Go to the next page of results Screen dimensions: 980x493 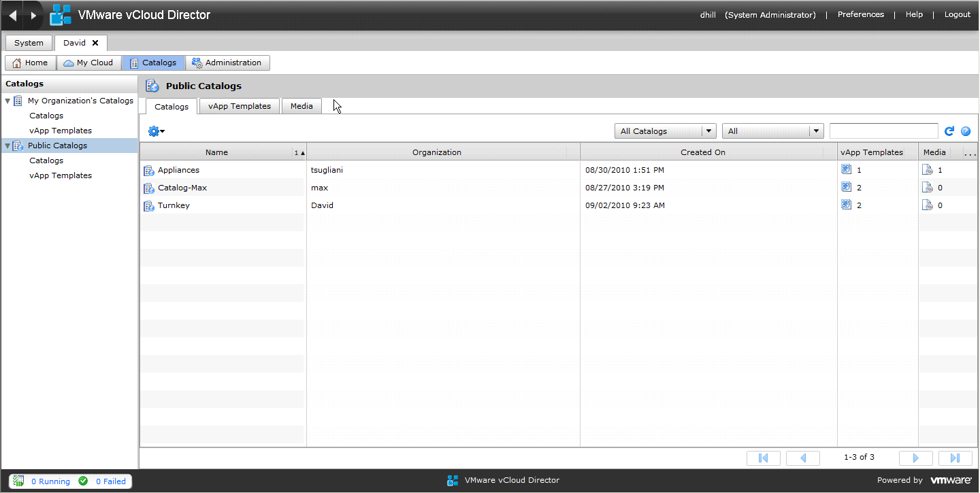point(916,458)
